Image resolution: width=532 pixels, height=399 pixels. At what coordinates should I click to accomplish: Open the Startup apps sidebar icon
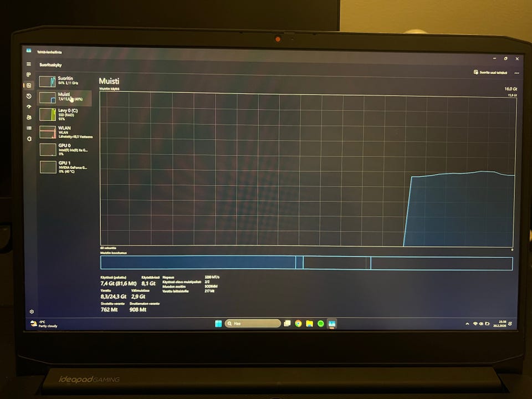tap(29, 106)
